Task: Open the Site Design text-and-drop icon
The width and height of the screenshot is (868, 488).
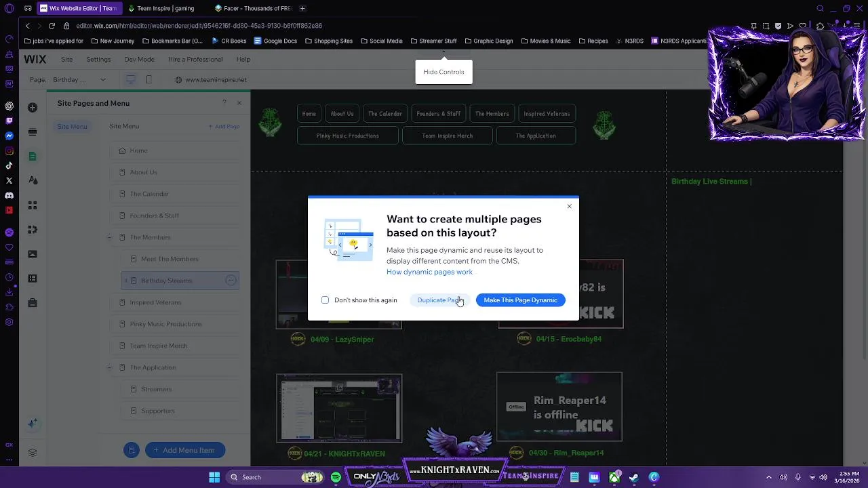Action: (33, 181)
